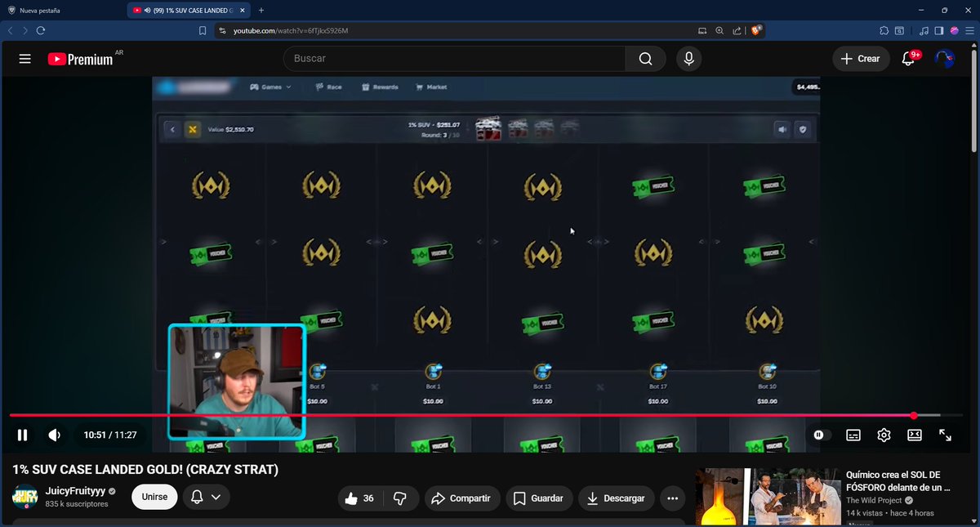This screenshot has width=980, height=527.
Task: Click the 10:51 / 11:27 time display
Action: pyautogui.click(x=110, y=435)
